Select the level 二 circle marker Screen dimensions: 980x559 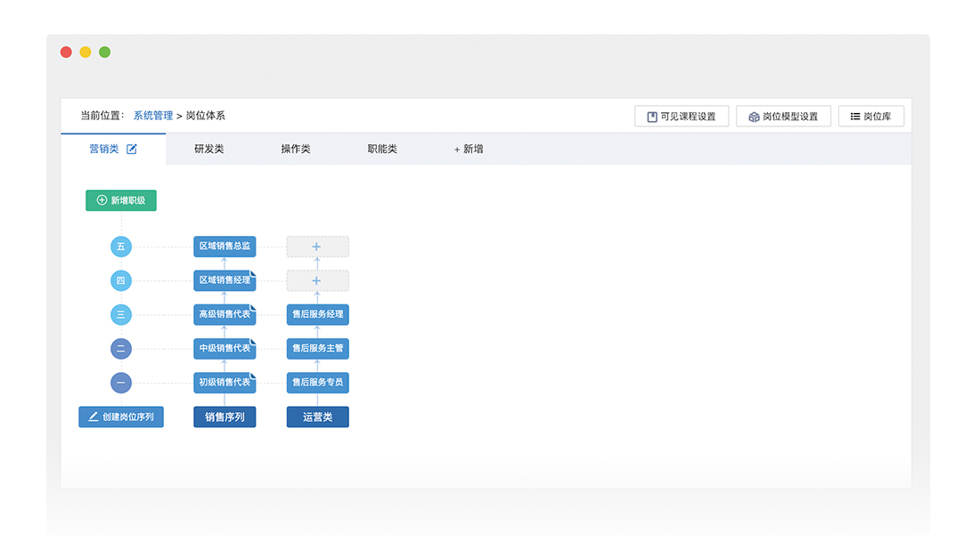(x=121, y=349)
